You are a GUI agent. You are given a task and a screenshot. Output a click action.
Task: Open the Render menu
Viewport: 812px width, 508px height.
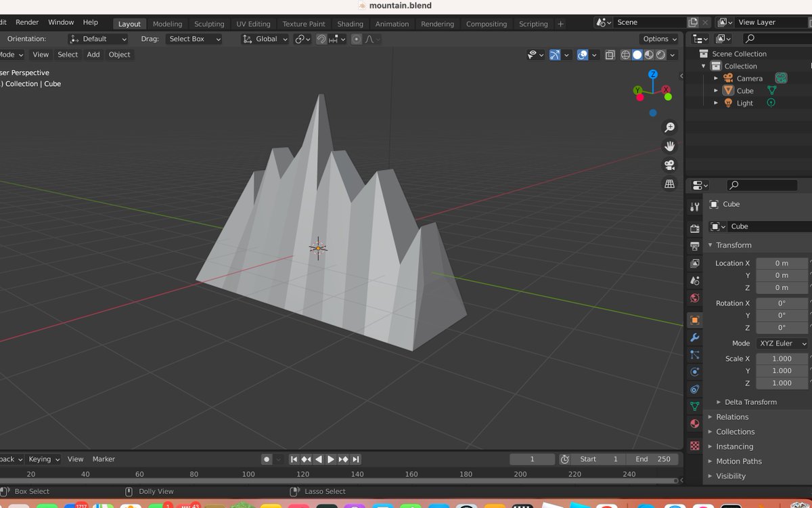click(x=27, y=22)
